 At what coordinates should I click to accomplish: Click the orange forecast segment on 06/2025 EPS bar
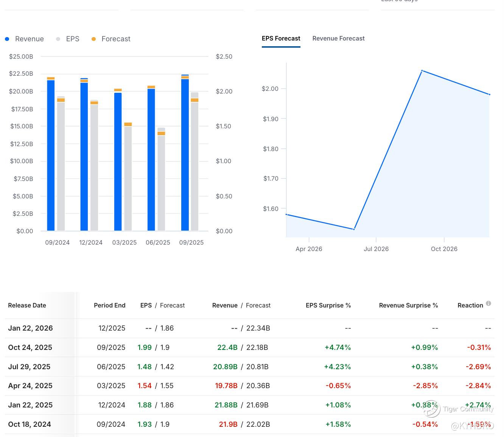click(161, 133)
